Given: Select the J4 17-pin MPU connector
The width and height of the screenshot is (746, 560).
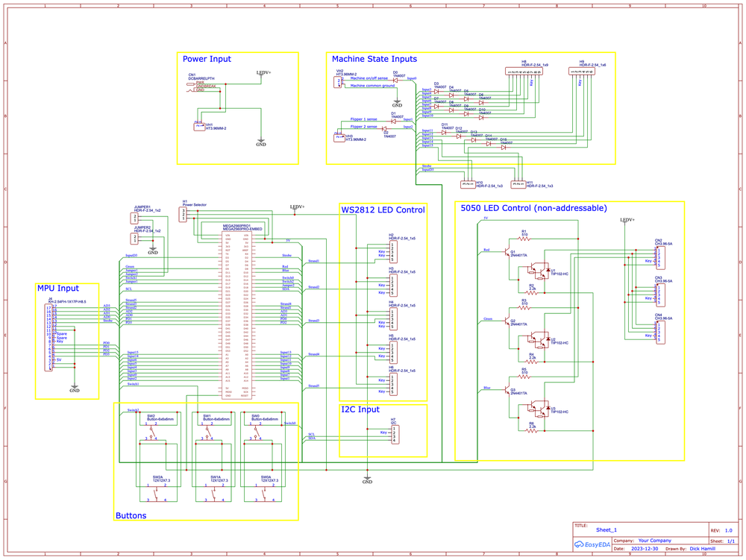Looking at the screenshot, I should pos(48,338).
